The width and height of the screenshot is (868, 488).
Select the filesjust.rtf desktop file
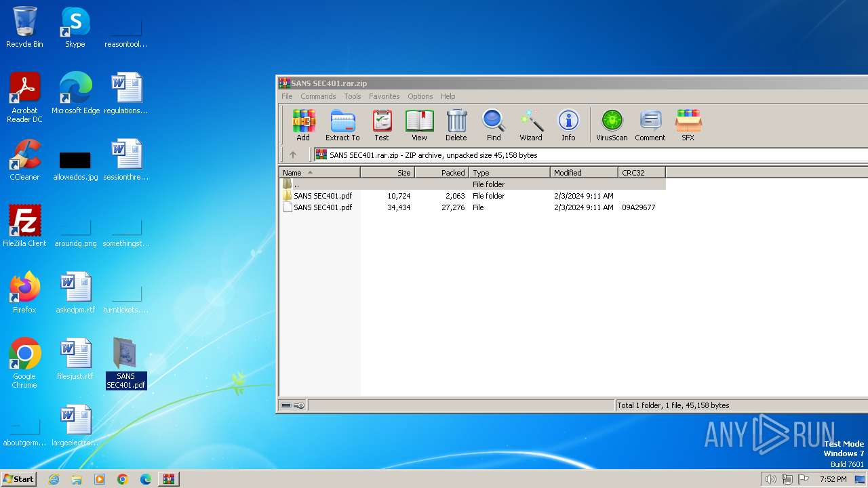[x=75, y=359]
